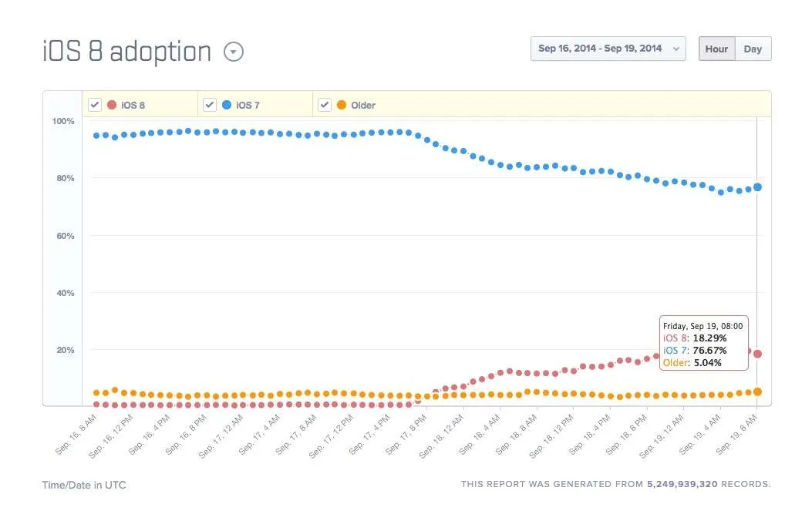This screenshot has height=521, width=812.
Task: Click the first blue iOS 7 data point on Sep 16
Action: tap(96, 136)
